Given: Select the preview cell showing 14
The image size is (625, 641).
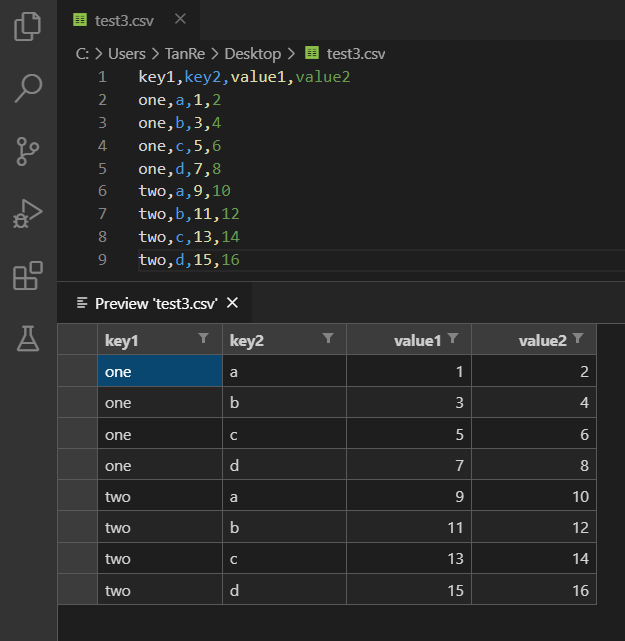Looking at the screenshot, I should [534, 558].
